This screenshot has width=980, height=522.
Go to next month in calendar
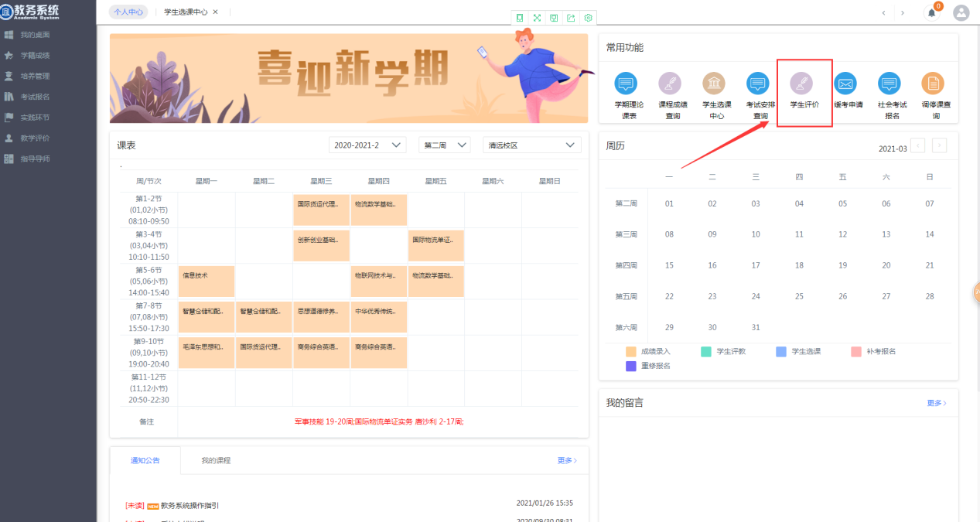click(x=939, y=146)
